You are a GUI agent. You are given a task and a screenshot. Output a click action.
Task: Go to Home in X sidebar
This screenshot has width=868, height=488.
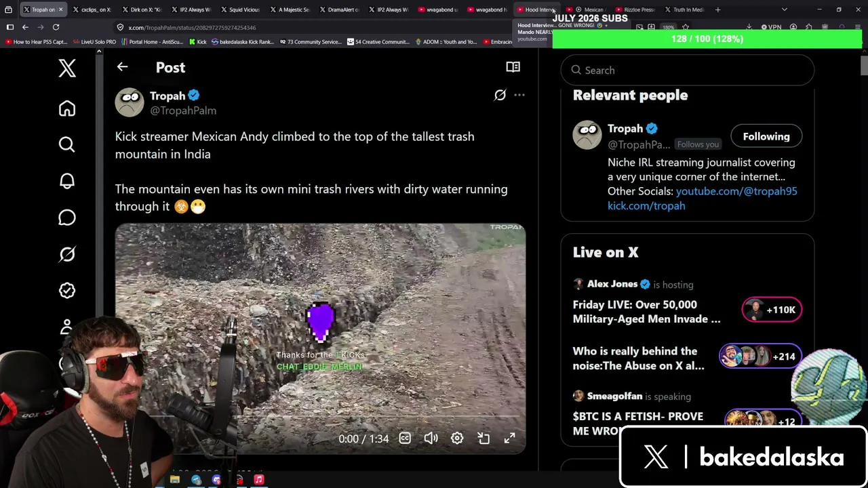pos(67,108)
